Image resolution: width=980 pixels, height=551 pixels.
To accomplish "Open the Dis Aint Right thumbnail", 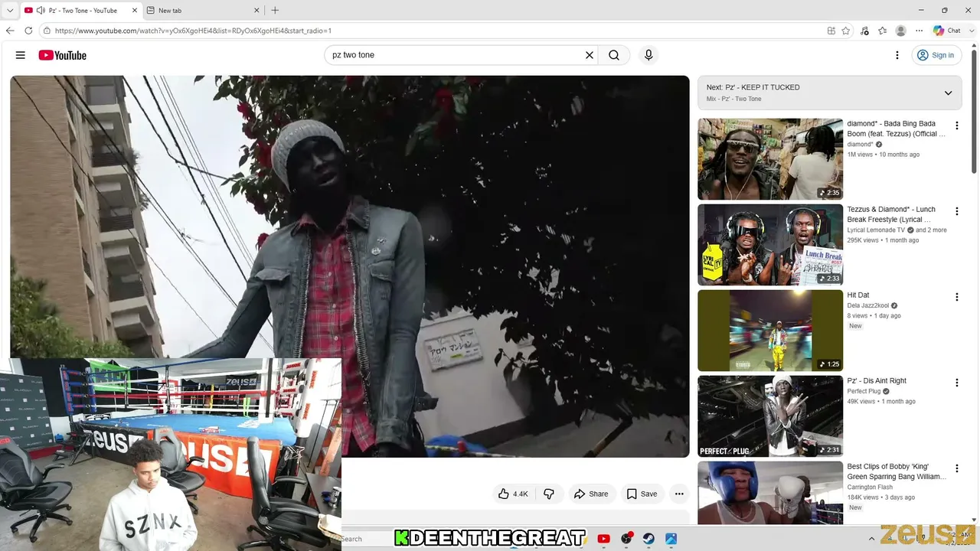I will (770, 416).
